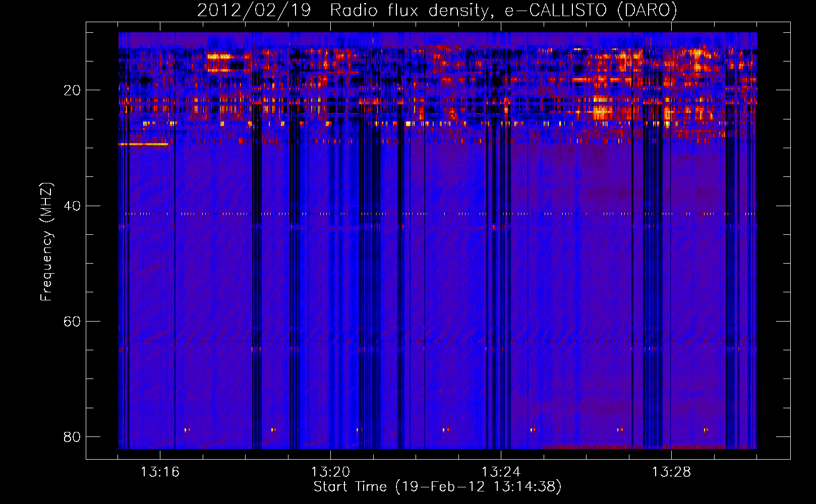Click the '40' frequency tick label
This screenshot has width=816, height=504.
72,206
